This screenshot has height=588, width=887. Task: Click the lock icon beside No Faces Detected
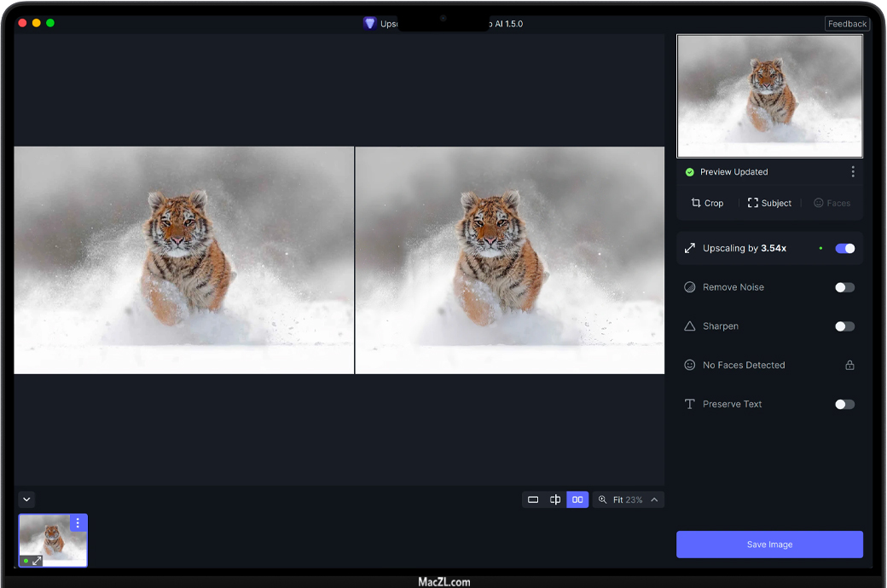point(849,365)
